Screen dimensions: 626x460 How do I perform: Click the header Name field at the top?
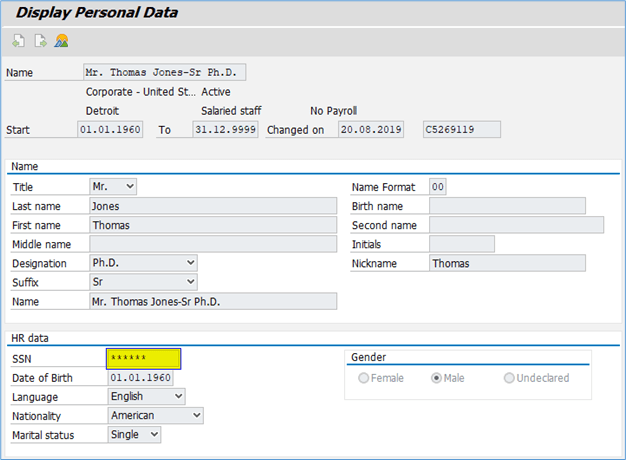(x=164, y=72)
